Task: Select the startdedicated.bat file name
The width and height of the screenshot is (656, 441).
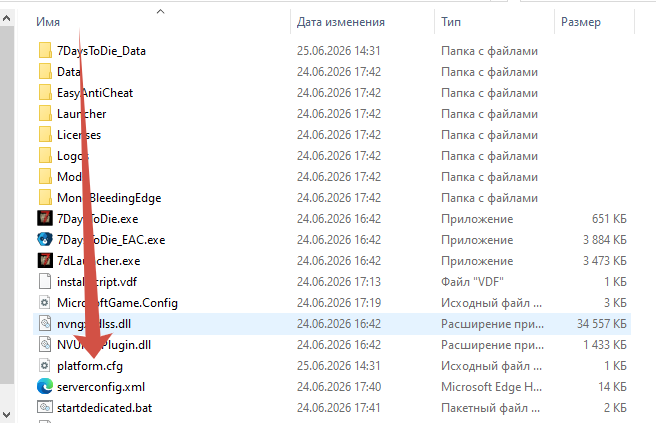Action: click(x=105, y=408)
